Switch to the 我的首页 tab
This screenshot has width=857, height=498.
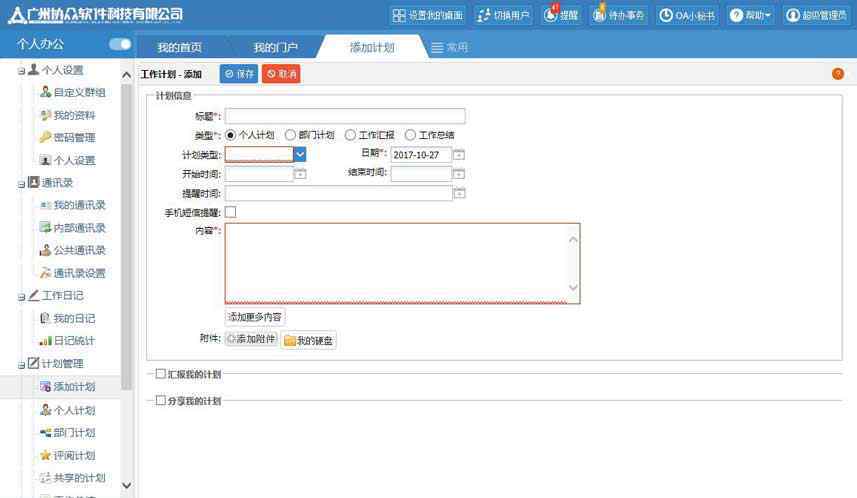pos(179,47)
